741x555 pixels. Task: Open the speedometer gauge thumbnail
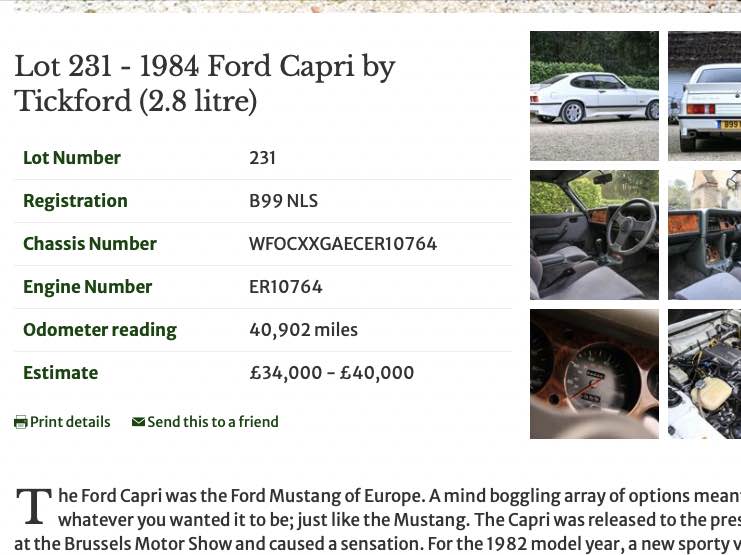594,374
